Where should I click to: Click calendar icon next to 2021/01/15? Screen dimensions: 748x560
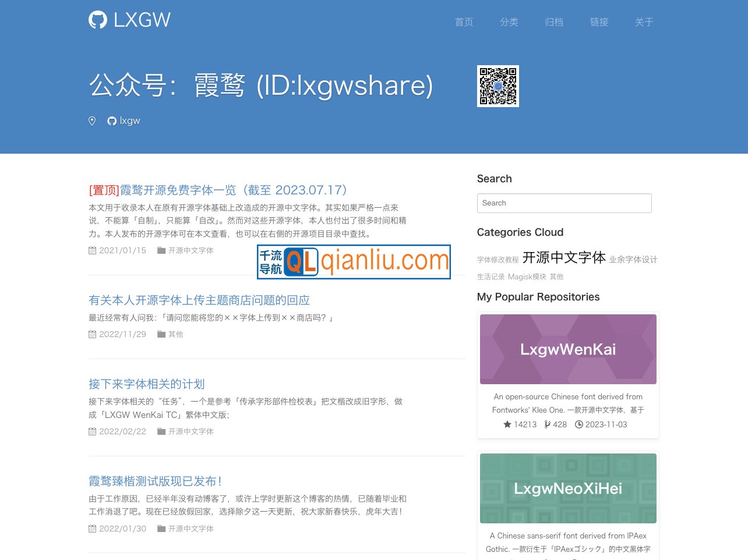click(92, 250)
